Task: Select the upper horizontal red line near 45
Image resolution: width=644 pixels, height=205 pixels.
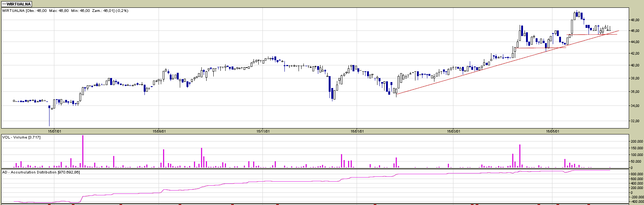Action: pos(592,35)
